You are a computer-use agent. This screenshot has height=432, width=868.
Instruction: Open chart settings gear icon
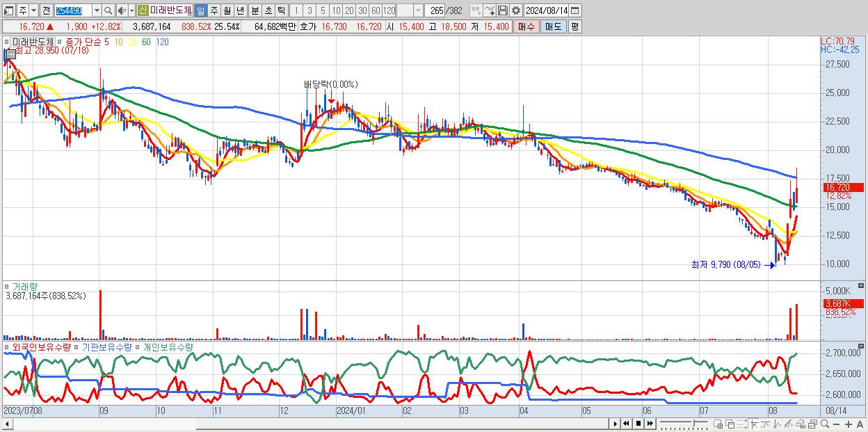pyautogui.click(x=515, y=10)
